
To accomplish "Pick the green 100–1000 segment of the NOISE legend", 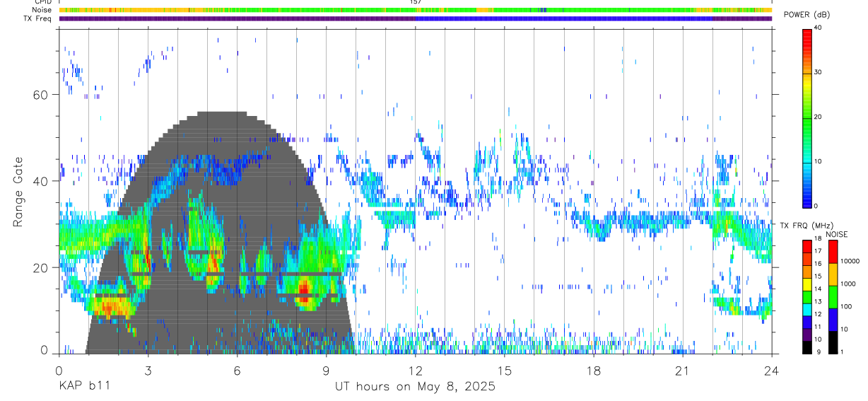I will [832, 297].
